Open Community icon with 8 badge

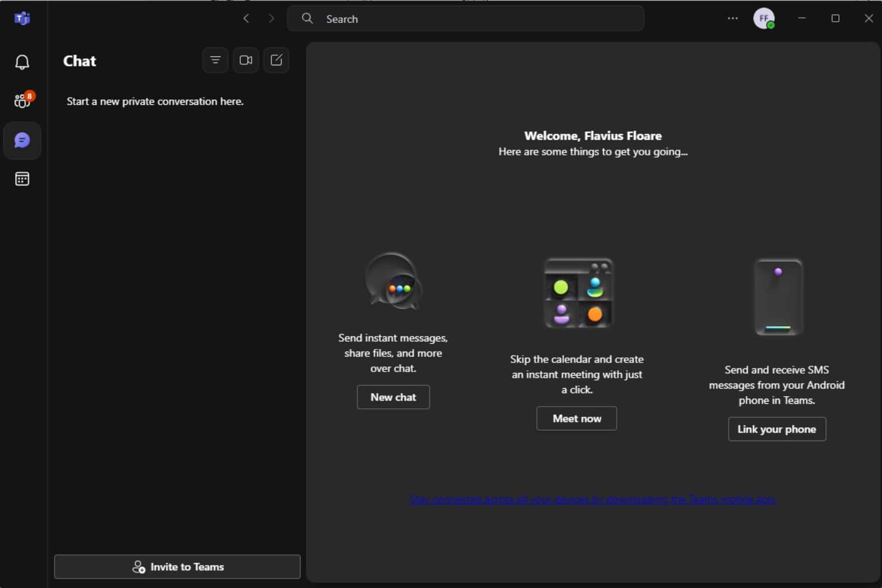click(x=23, y=100)
